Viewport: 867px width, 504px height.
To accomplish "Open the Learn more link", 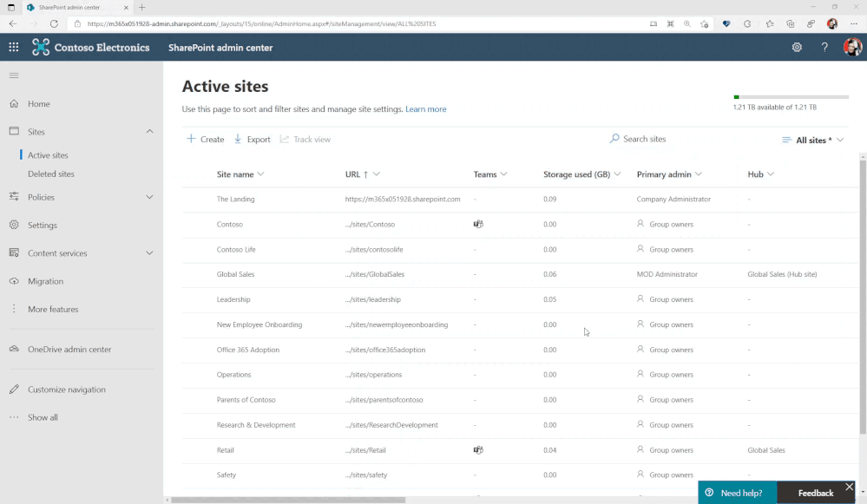I will click(x=426, y=109).
